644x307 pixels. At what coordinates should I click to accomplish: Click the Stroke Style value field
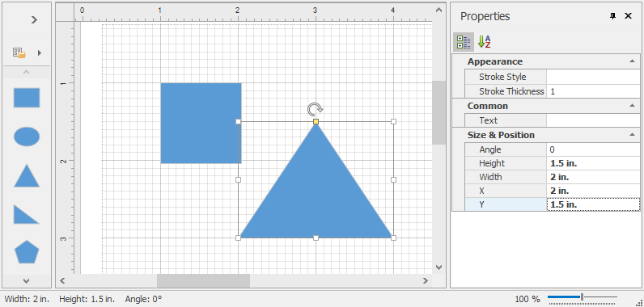click(593, 77)
